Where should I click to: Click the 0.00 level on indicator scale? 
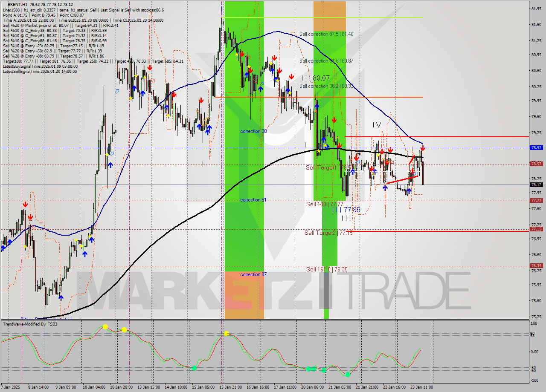[x=534, y=352]
